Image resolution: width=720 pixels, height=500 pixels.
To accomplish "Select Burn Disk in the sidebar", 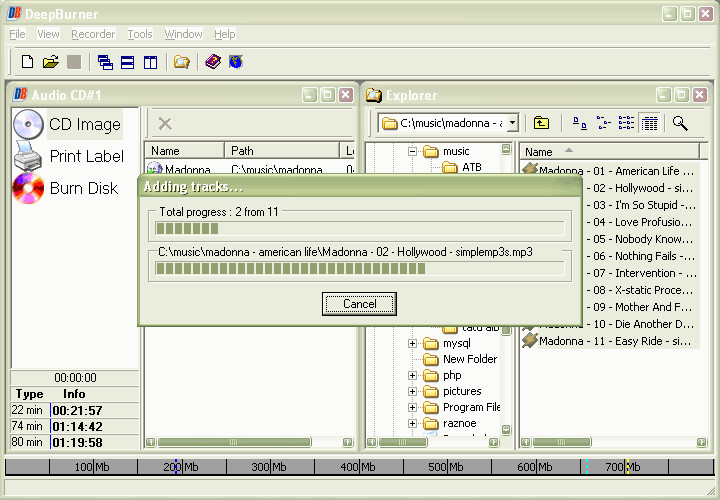I will coord(83,188).
